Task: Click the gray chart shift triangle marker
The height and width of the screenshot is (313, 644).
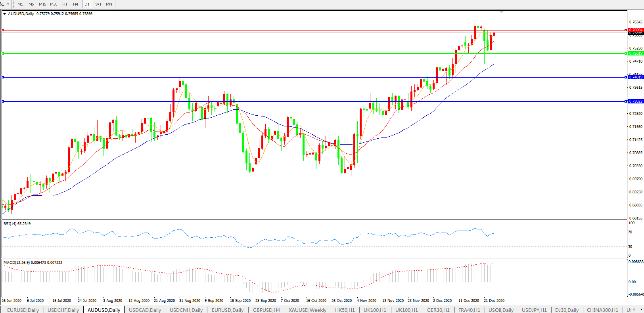Action: tap(502, 12)
